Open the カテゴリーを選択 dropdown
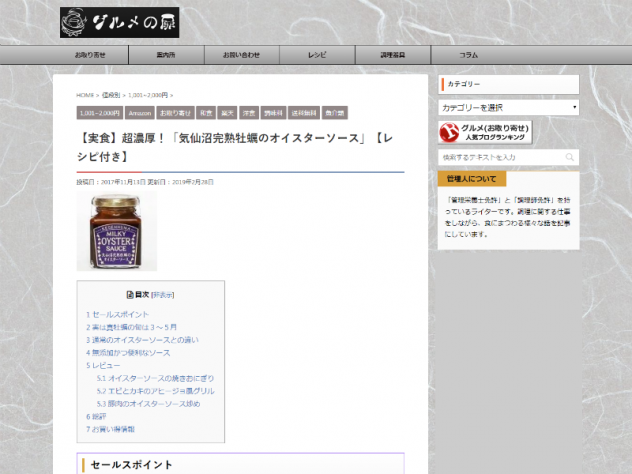 (x=509, y=108)
